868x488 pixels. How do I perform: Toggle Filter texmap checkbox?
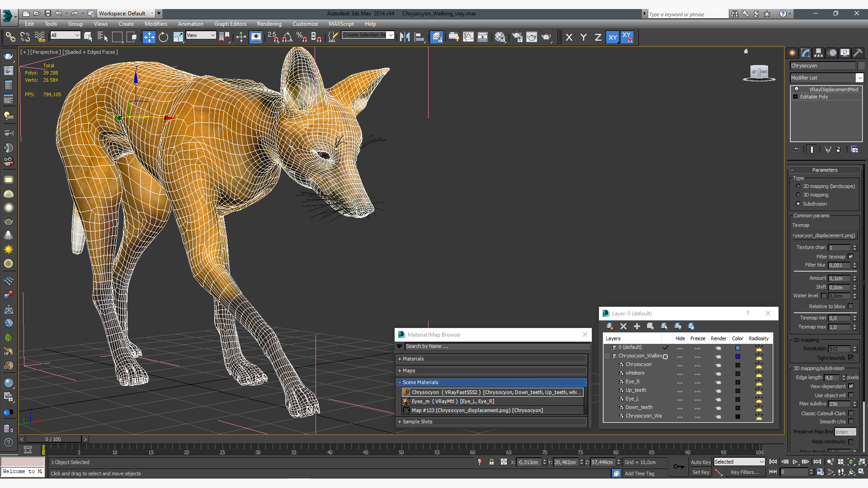850,257
